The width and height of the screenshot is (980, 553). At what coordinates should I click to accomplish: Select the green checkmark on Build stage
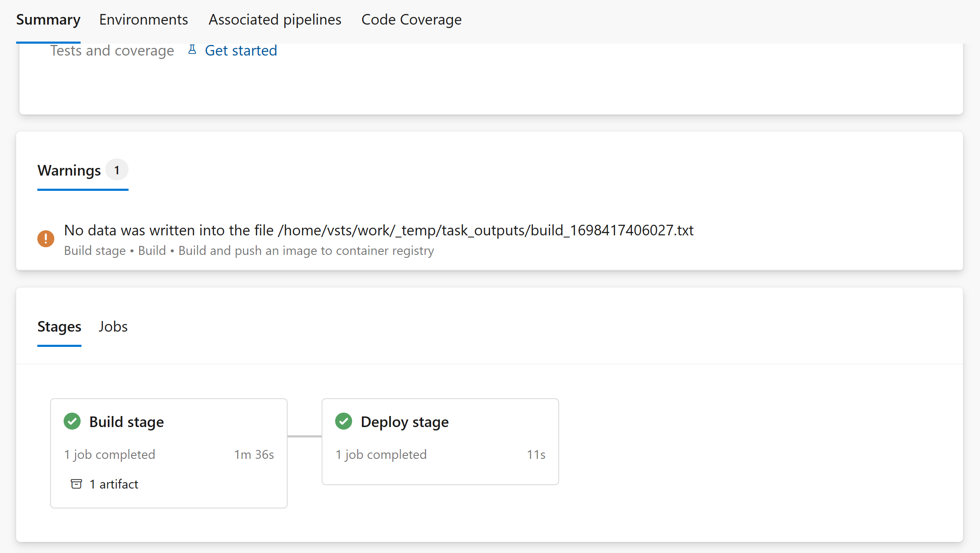[x=72, y=421]
